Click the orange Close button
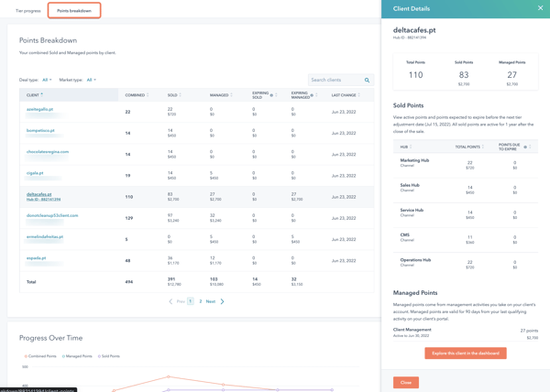 coord(406,383)
